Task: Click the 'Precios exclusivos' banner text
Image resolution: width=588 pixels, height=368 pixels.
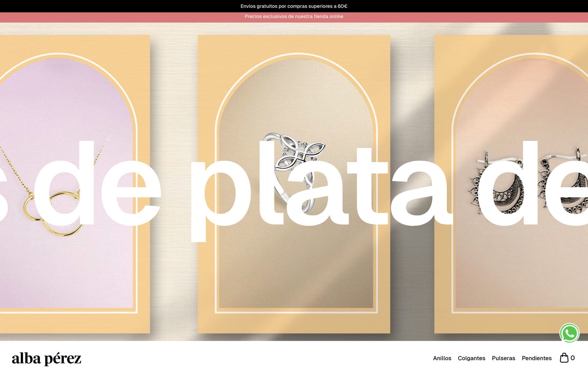Action: click(x=294, y=17)
